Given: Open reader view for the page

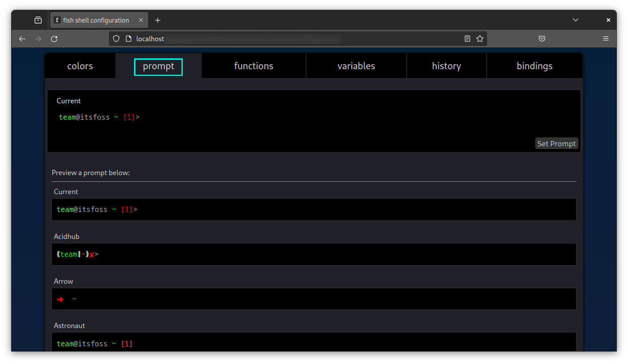Looking at the screenshot, I should tap(467, 39).
